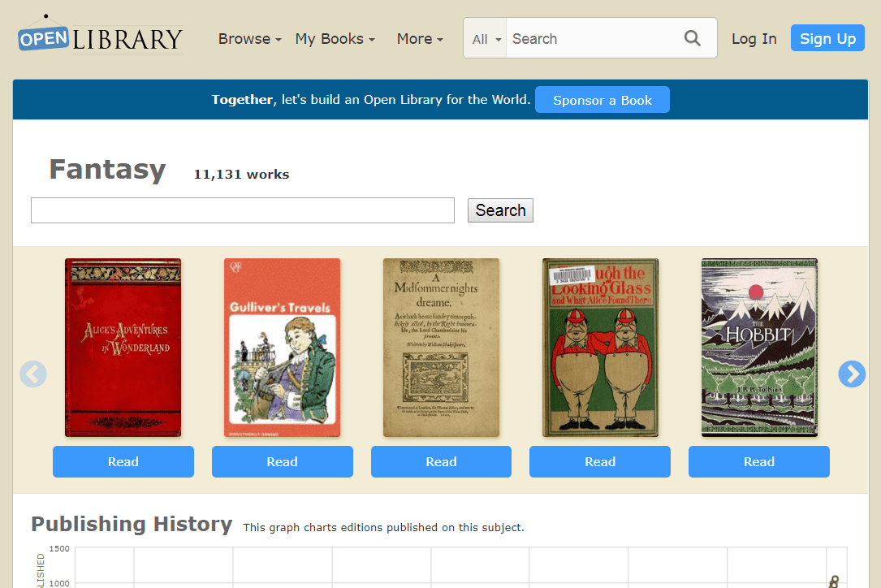Click the left carousel arrow
The image size is (881, 588).
[33, 374]
